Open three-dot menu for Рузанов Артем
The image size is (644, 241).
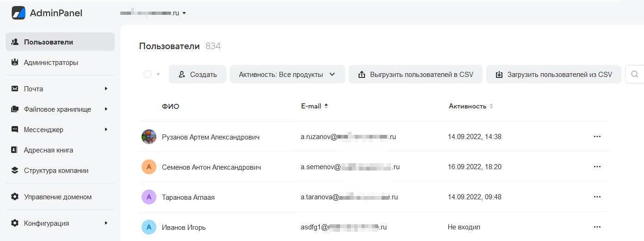click(x=597, y=137)
